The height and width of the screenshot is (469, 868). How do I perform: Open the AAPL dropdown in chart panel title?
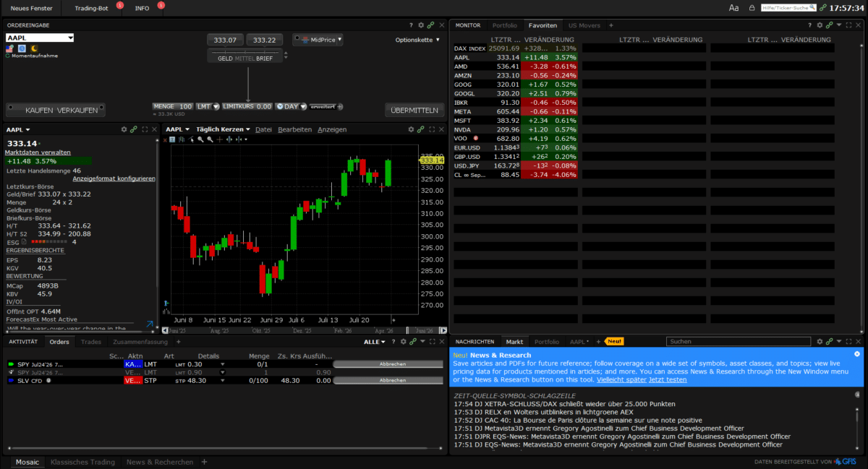pyautogui.click(x=178, y=129)
